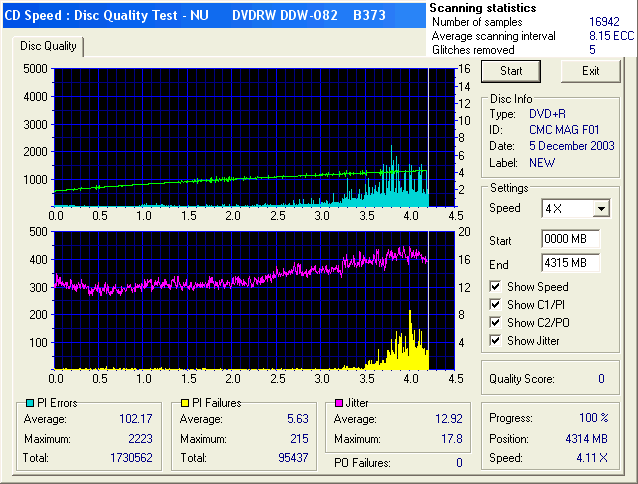The width and height of the screenshot is (638, 484).
Task: Click the yellow PI Failures color swatch
Action: [x=183, y=402]
